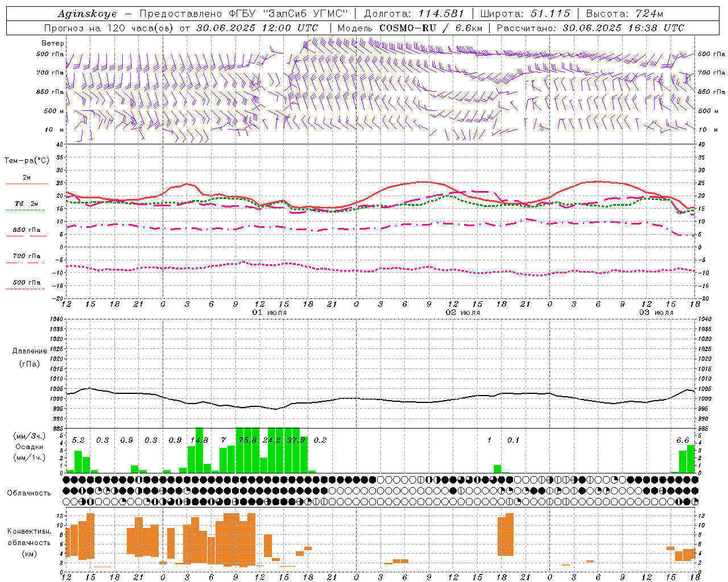Click the precipitation total "75.8"

(247, 440)
